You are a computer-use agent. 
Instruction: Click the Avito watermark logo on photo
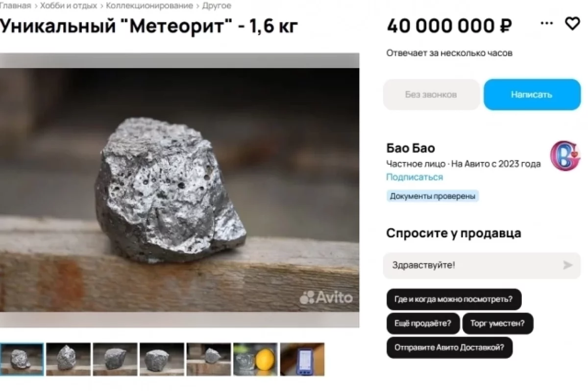click(326, 297)
